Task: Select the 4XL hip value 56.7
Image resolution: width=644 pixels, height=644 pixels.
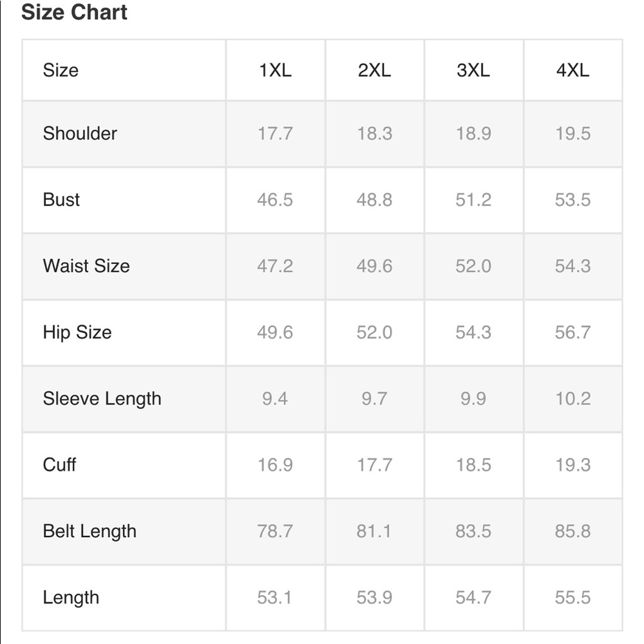Action: point(573,332)
